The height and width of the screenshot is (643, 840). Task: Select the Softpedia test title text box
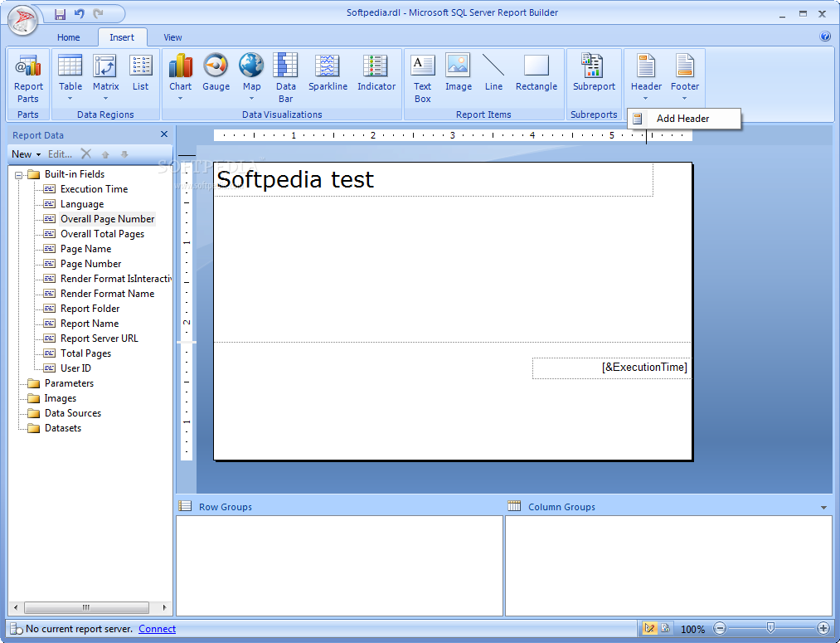434,179
